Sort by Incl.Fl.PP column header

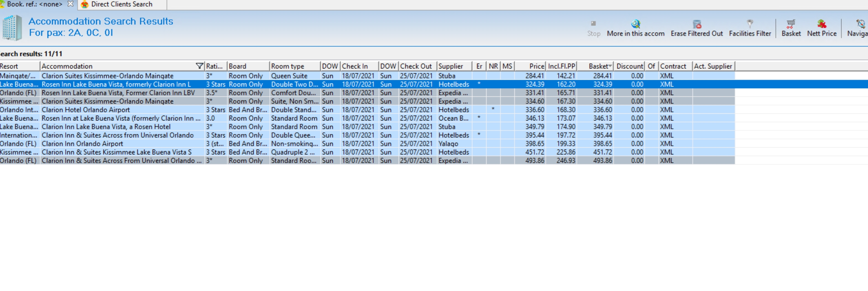[x=561, y=66]
